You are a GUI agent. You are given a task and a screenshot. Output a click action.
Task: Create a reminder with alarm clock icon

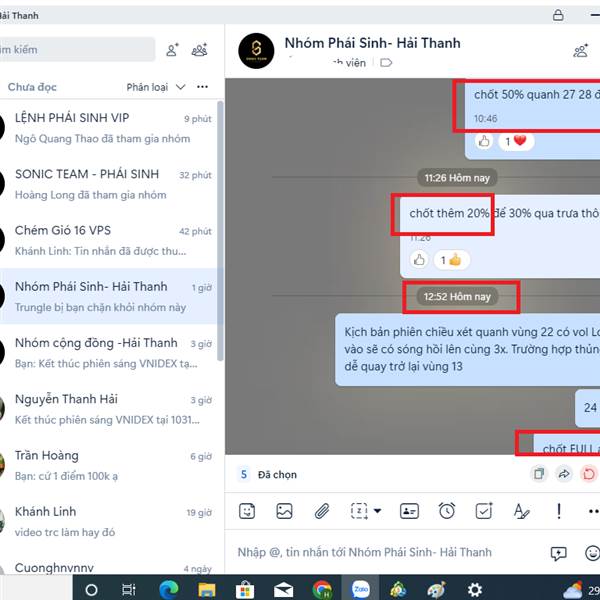[x=447, y=510]
